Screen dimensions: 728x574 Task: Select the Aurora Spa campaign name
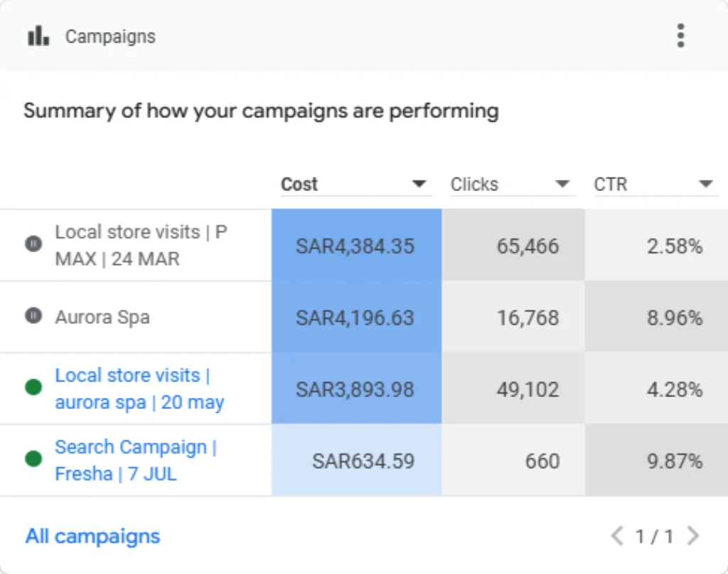click(102, 318)
